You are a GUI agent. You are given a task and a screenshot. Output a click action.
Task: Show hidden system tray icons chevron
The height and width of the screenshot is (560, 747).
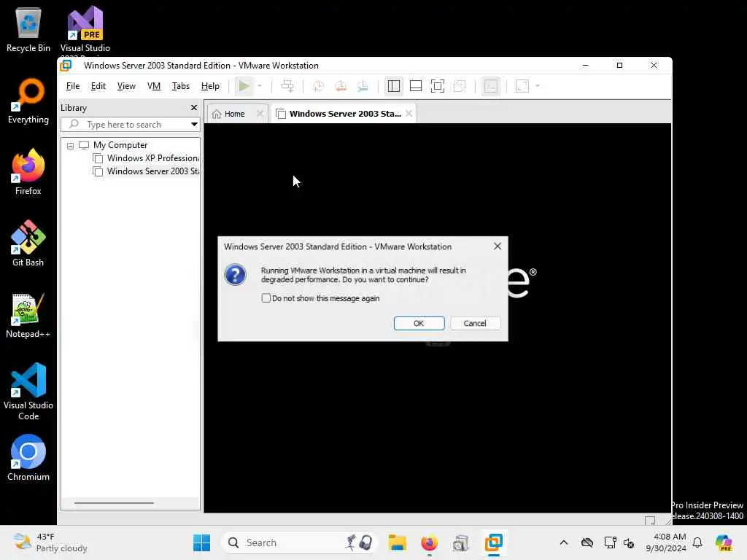point(564,542)
